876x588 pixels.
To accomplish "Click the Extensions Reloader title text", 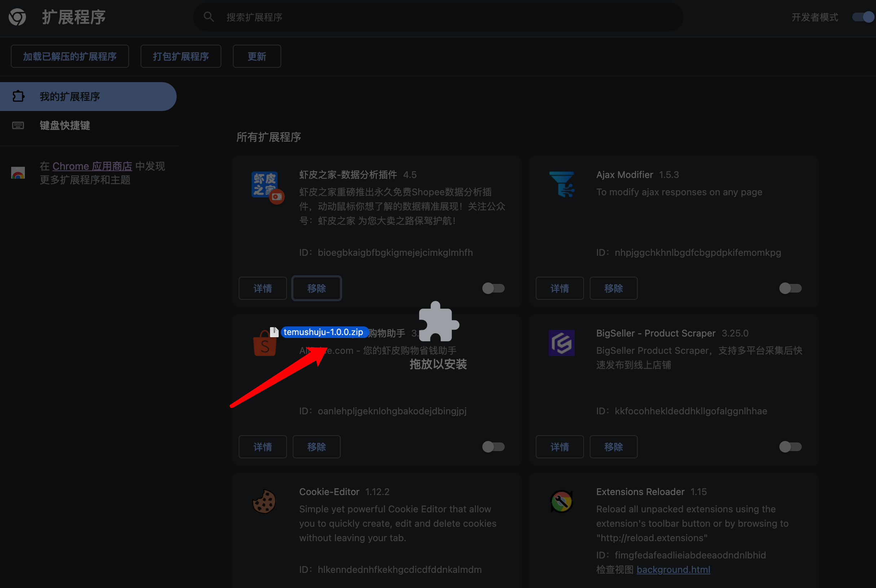I will (x=640, y=492).
